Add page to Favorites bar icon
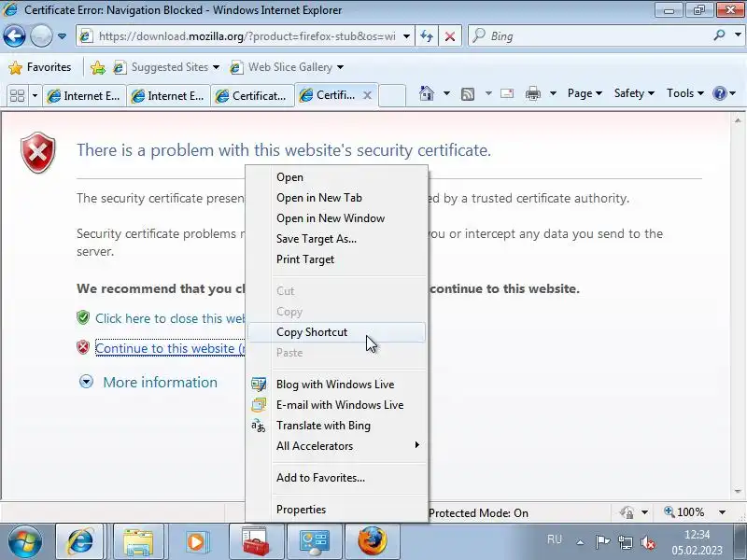This screenshot has height=560, width=747. click(x=98, y=67)
